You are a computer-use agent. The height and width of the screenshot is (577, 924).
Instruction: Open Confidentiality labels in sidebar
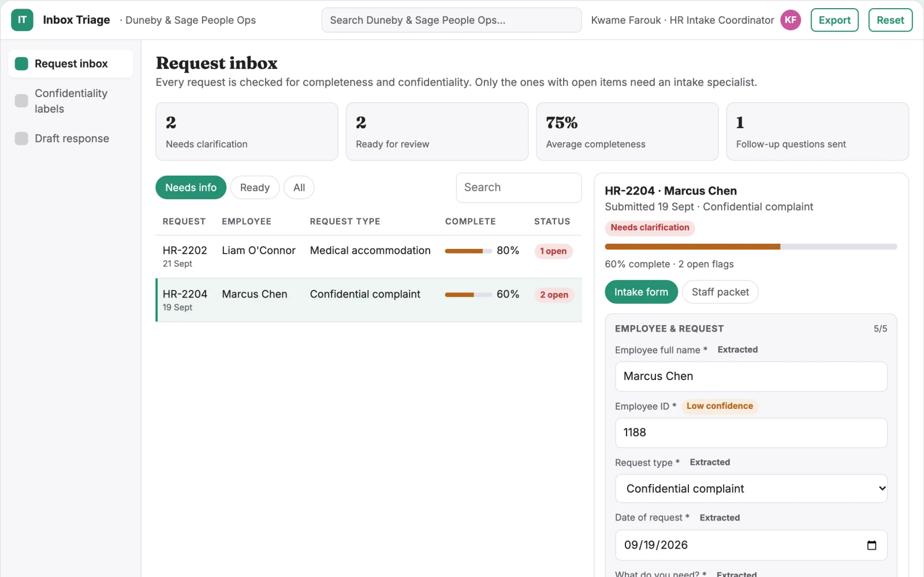70,101
